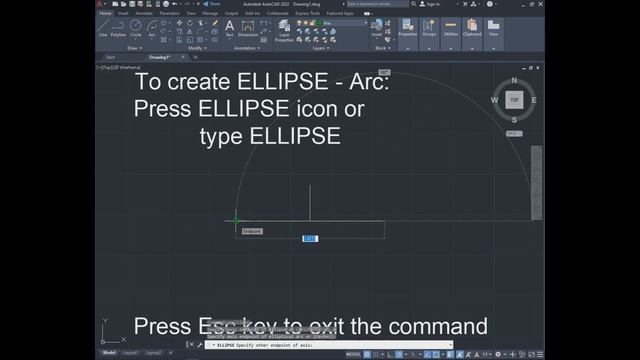
Task: Click the Rotate tool icon
Action: 190,23
